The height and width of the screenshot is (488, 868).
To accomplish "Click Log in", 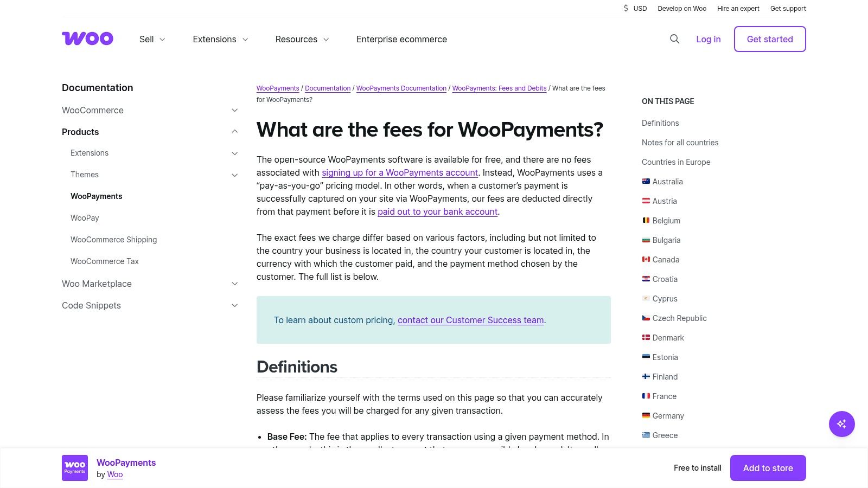I will click(709, 39).
